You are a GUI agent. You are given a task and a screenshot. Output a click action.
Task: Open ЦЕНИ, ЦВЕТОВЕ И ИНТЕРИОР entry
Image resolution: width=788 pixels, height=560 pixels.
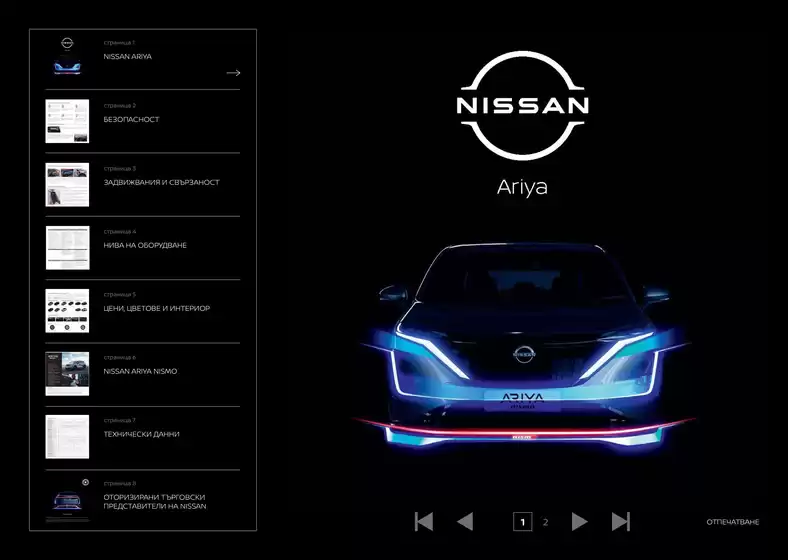pos(156,308)
